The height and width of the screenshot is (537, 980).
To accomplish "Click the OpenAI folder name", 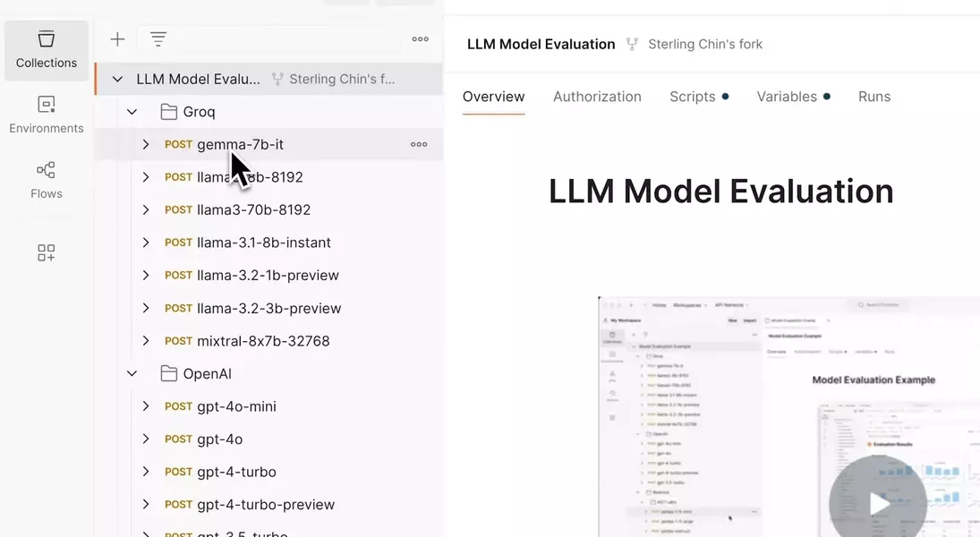I will point(207,374).
